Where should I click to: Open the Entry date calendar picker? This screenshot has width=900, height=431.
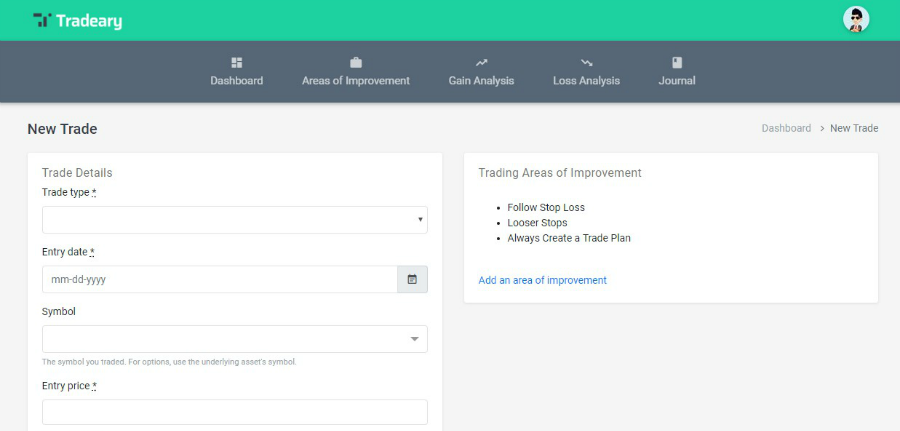(412, 279)
